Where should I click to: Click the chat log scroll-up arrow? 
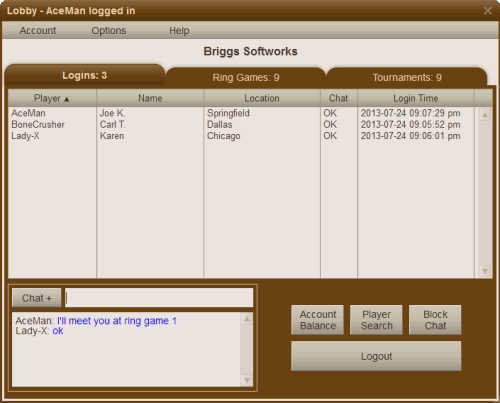point(247,319)
